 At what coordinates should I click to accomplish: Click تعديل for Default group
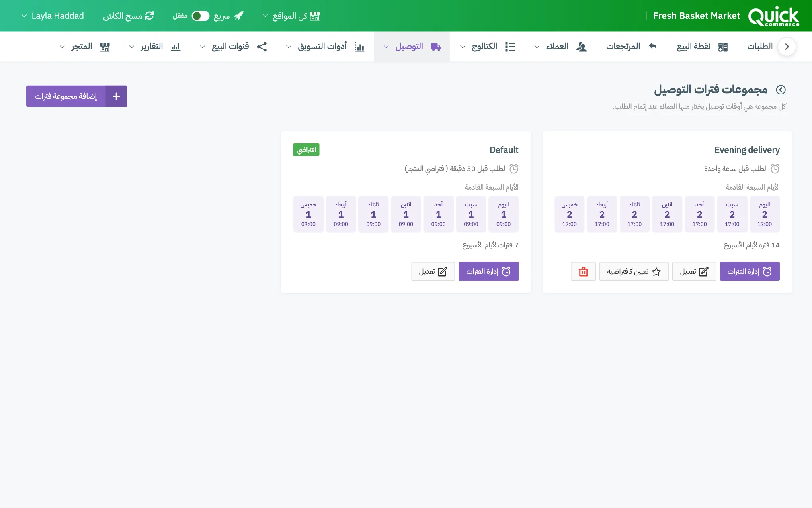(433, 271)
